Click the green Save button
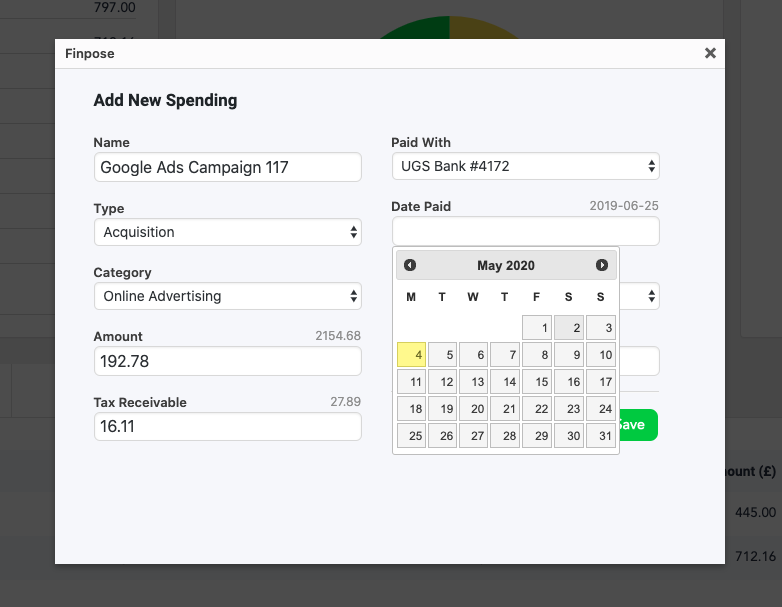This screenshot has width=782, height=607. [x=638, y=425]
